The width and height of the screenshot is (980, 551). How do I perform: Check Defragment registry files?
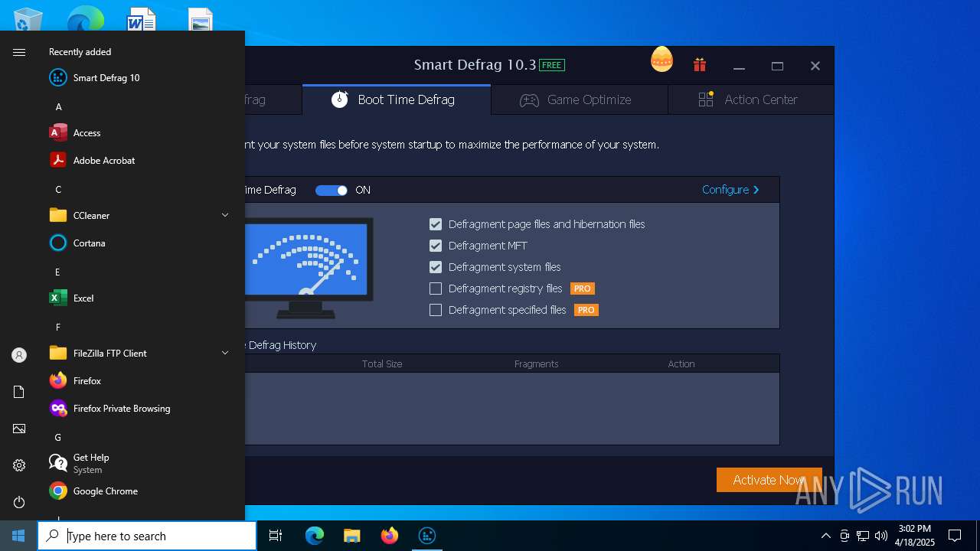pyautogui.click(x=436, y=289)
